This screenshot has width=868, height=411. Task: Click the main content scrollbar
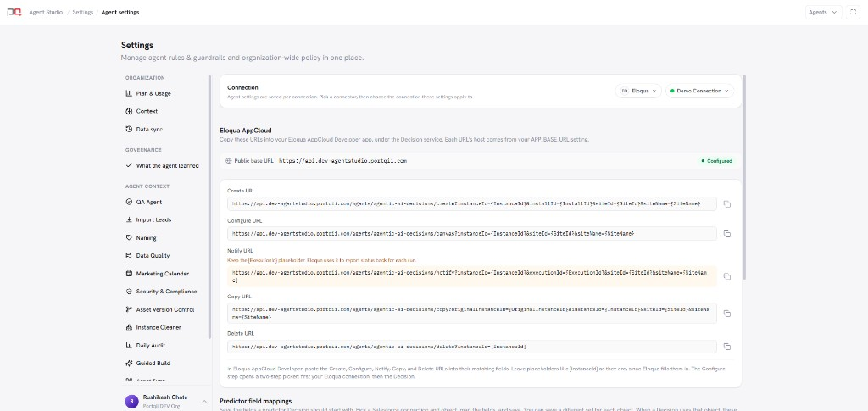tap(745, 177)
